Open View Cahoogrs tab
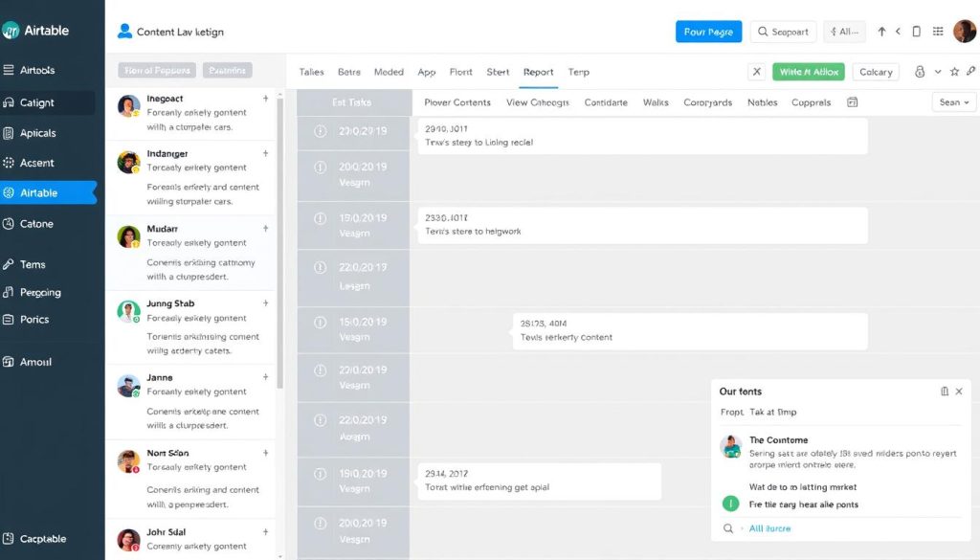 point(538,101)
